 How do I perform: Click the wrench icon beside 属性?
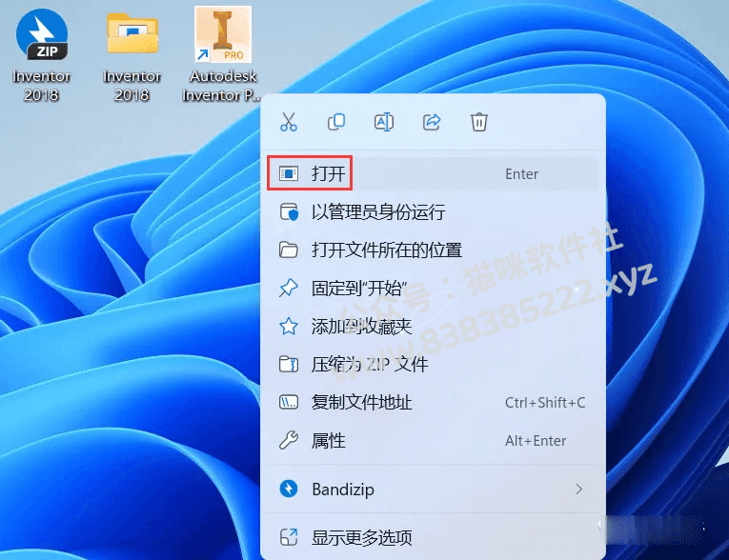tap(289, 441)
